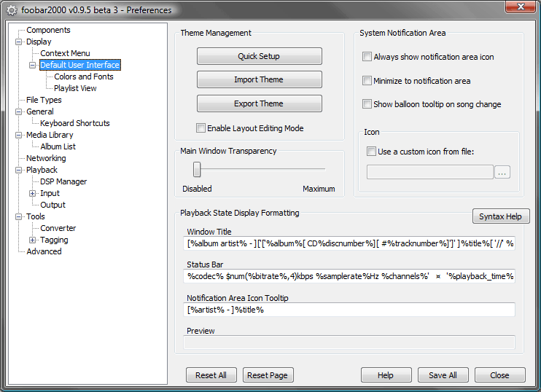Go to DSP Manager settings
The height and width of the screenshot is (392, 541).
[x=63, y=181]
